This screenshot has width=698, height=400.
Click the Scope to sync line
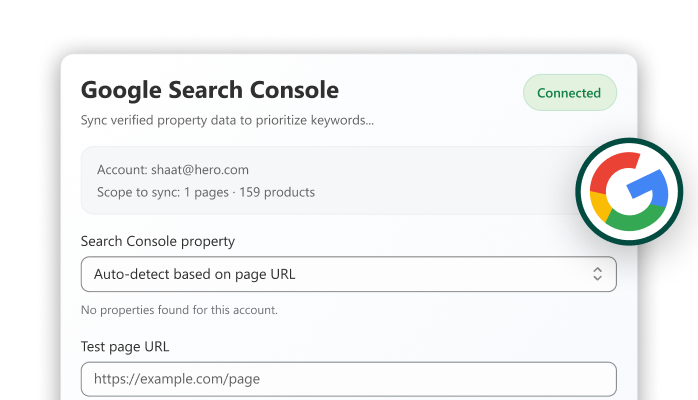[x=206, y=192]
